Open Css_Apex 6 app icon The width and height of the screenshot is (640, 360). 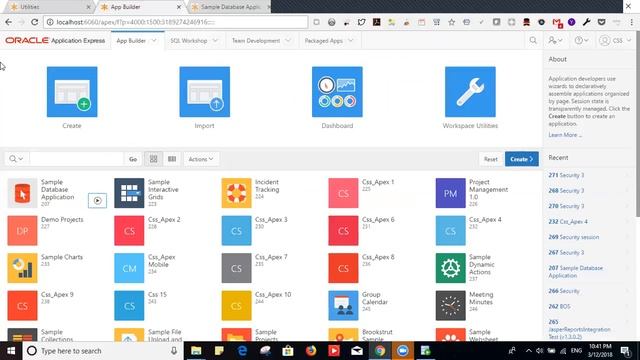coord(343,231)
